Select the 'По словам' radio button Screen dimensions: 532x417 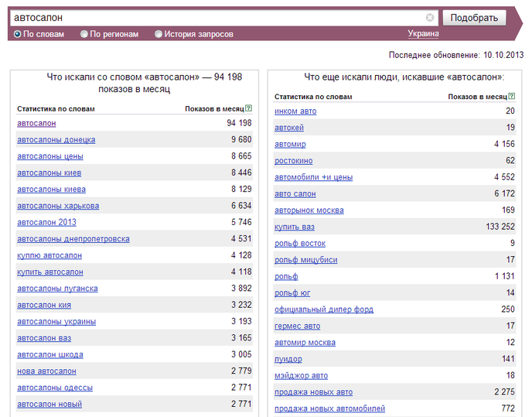point(17,34)
